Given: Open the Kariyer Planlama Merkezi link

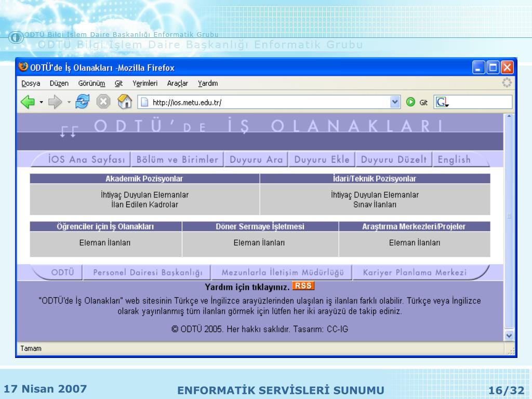Looking at the screenshot, I should [x=415, y=272].
